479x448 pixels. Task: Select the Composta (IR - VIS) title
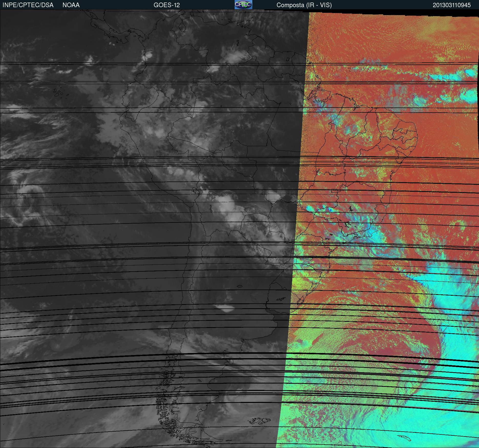click(x=304, y=5)
